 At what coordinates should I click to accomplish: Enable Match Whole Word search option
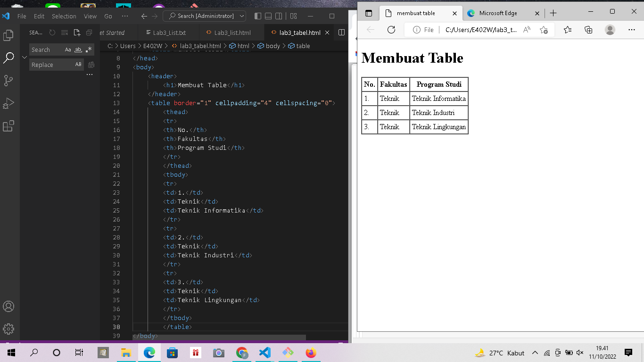tap(78, 49)
